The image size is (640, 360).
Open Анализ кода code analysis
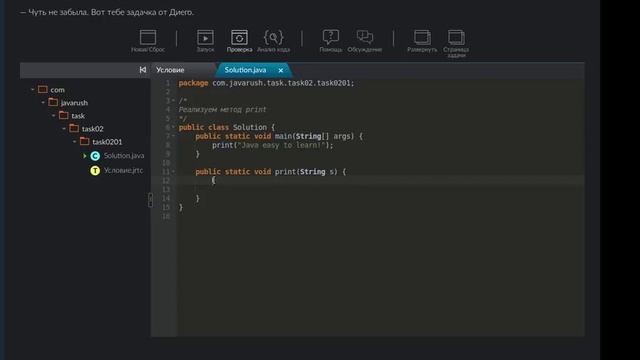point(273,37)
